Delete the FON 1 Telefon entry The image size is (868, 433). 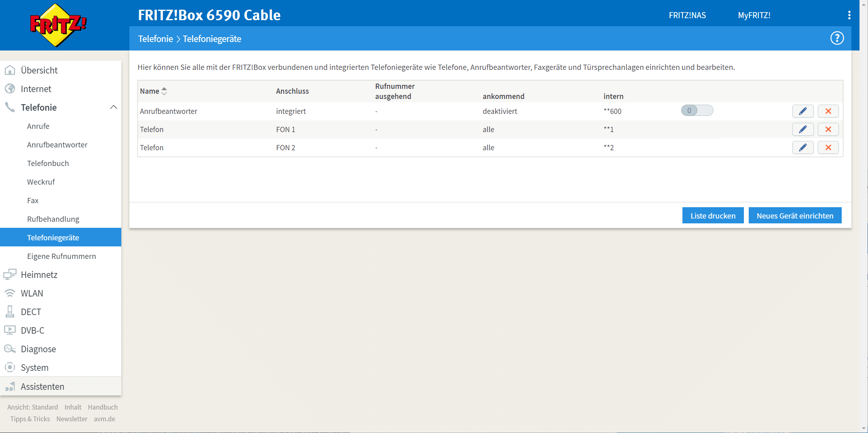point(828,129)
